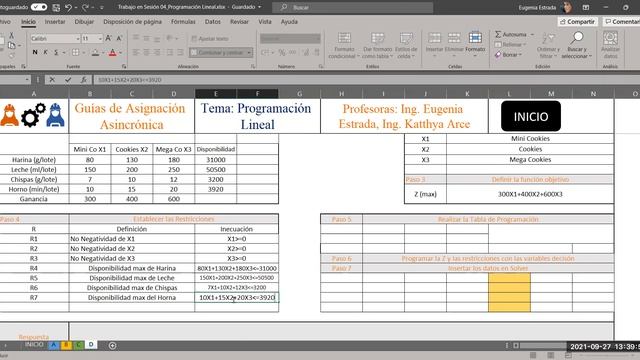Click the Ayuda ribbon tab
This screenshot has height=360, width=640.
pyautogui.click(x=289, y=22)
